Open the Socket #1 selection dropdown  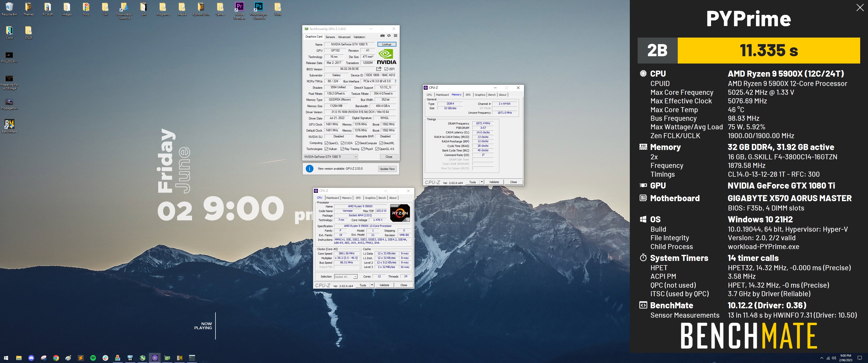click(345, 277)
